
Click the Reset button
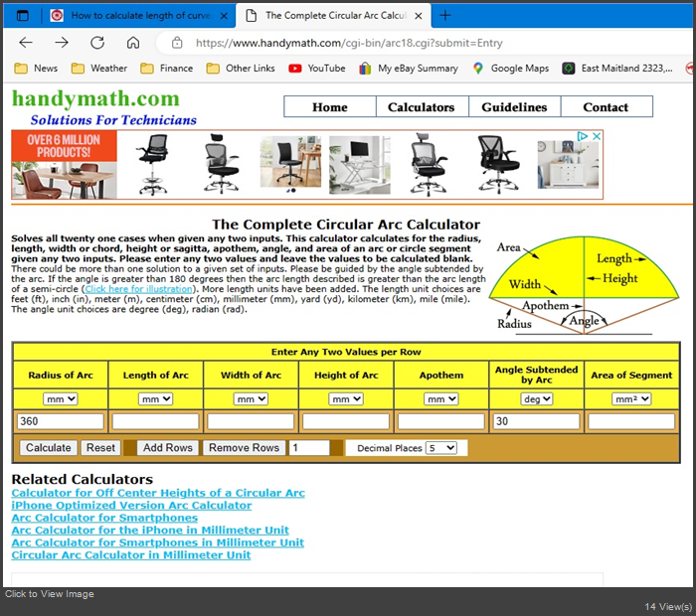coord(100,448)
